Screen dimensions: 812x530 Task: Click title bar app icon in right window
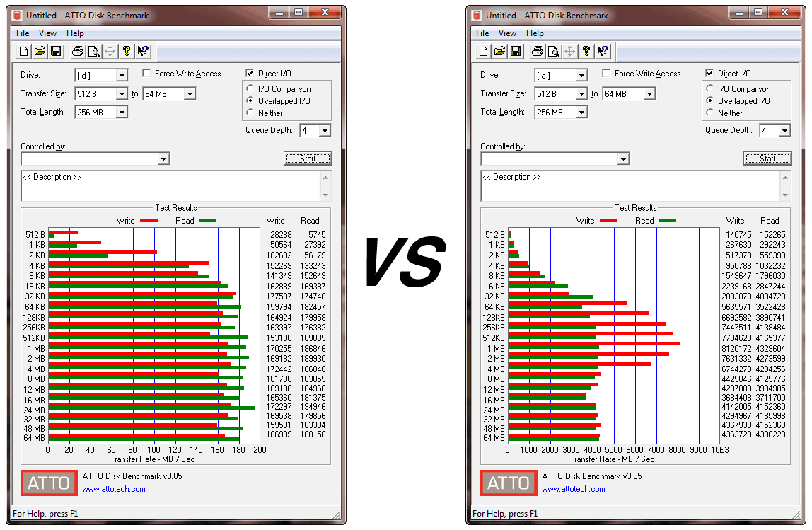477,15
